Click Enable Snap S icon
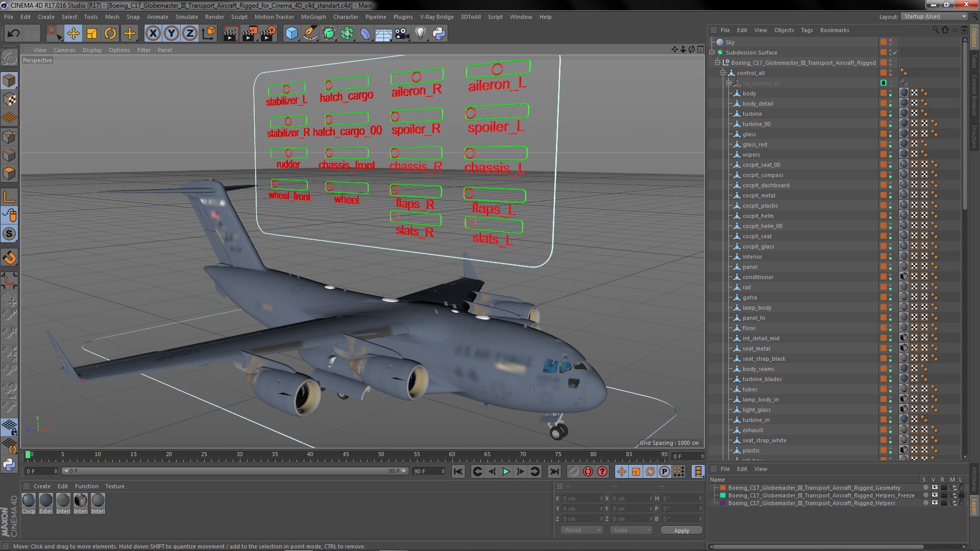This screenshot has height=551, width=980. [9, 234]
